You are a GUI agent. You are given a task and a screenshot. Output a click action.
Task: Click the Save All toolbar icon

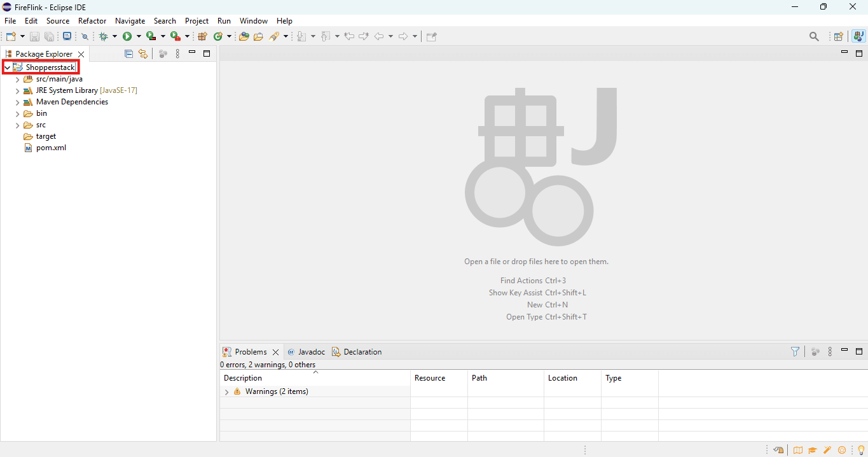point(49,36)
